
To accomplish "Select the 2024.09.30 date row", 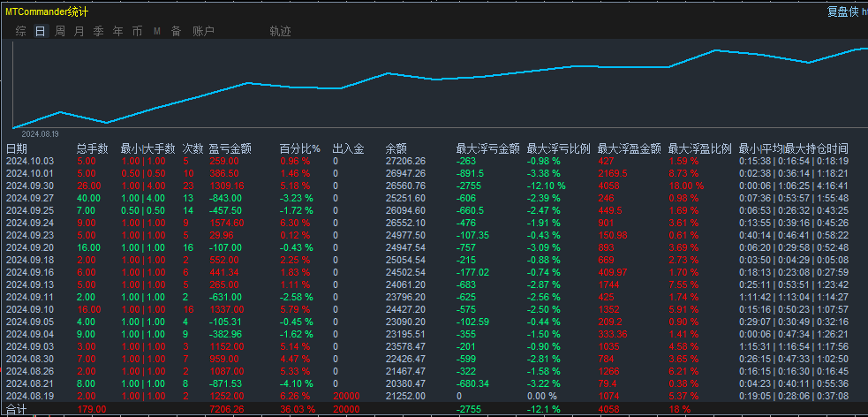I will 30,186.
